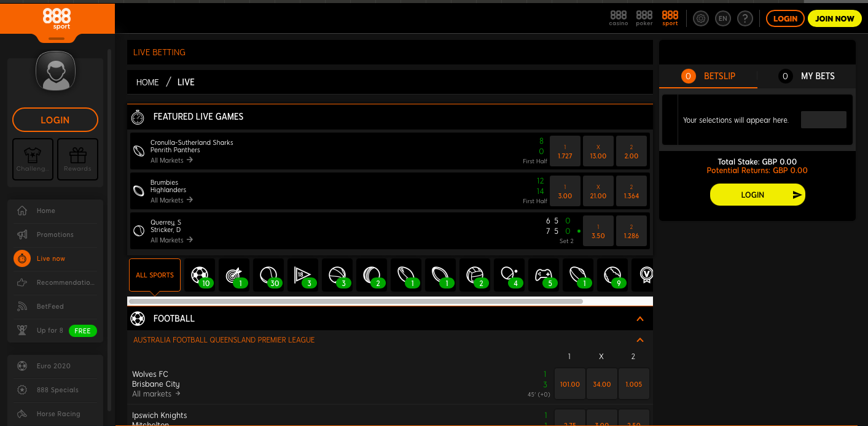Filter live games by darts icon
Image resolution: width=868 pixels, height=426 pixels.
[x=234, y=275]
